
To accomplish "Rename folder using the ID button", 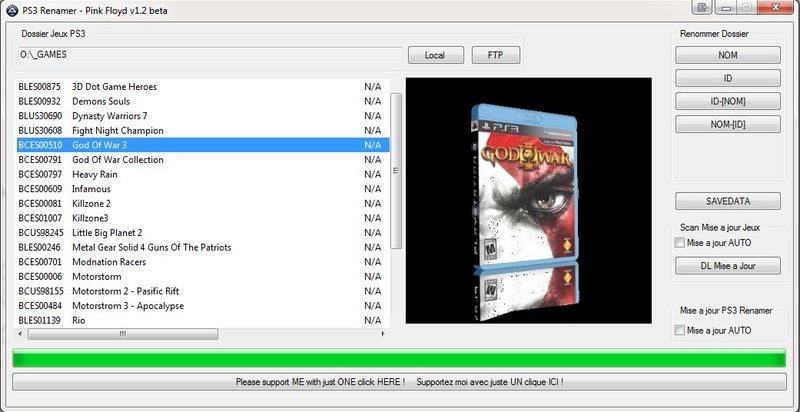I will tap(728, 78).
